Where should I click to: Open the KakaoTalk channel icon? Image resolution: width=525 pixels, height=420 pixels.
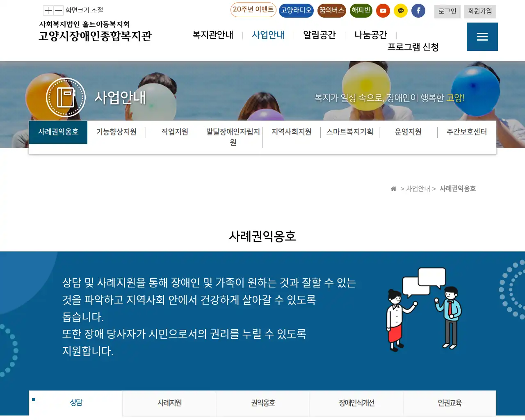click(401, 11)
